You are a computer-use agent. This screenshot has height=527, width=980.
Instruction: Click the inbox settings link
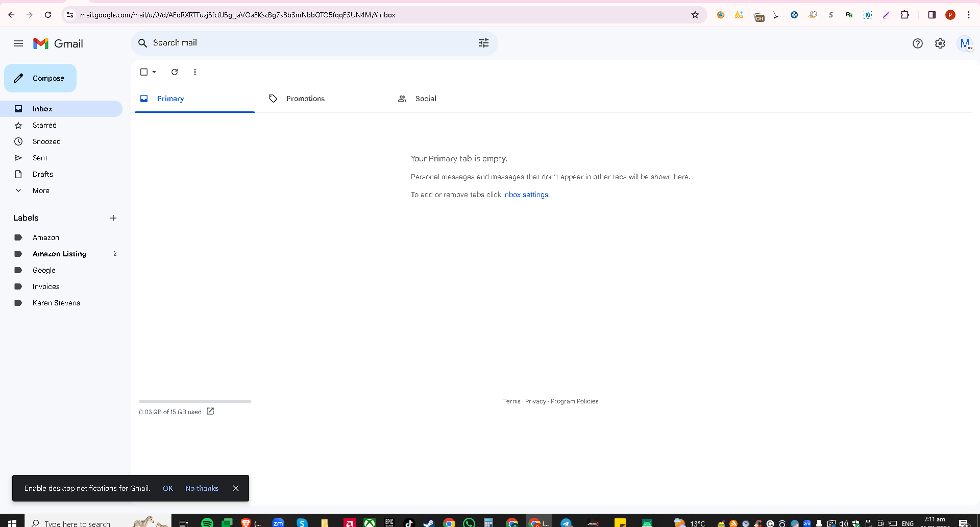coord(526,195)
